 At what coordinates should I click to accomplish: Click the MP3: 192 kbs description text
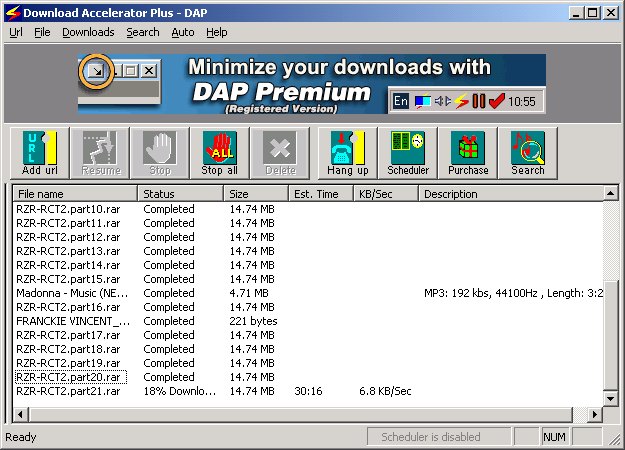513,293
